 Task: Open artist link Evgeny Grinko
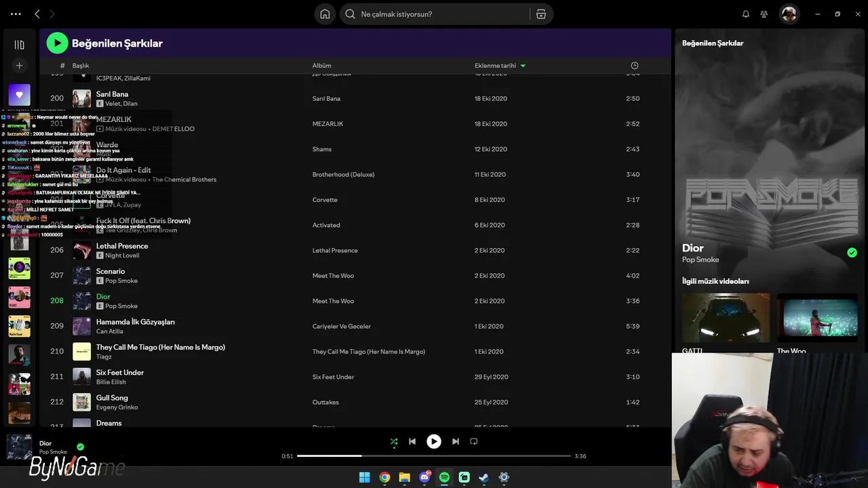pos(117,407)
